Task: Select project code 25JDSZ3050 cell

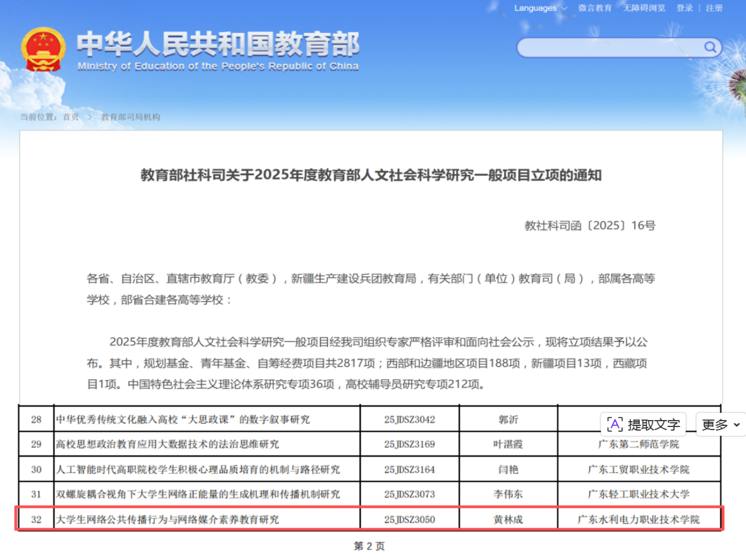Action: (x=409, y=520)
